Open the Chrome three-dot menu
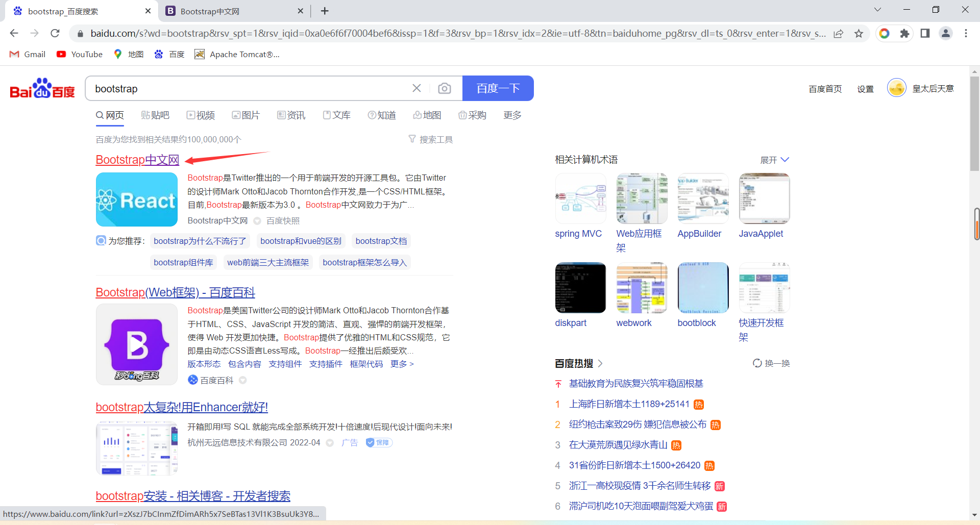 click(x=966, y=33)
